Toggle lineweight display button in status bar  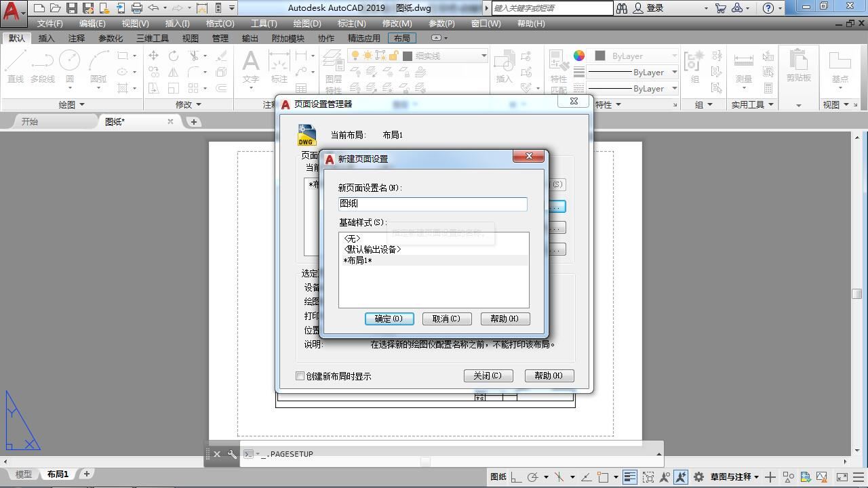pos(630,476)
